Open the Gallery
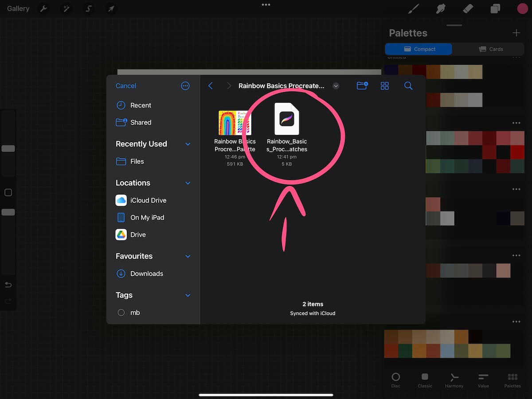This screenshot has height=399, width=532. pyautogui.click(x=17, y=8)
